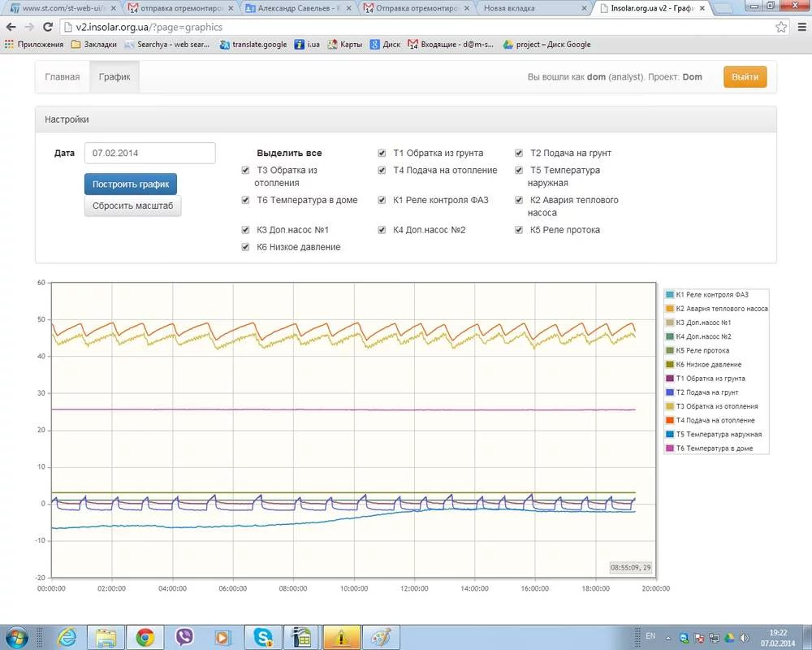Open Internet Explorer from the taskbar

(67, 636)
